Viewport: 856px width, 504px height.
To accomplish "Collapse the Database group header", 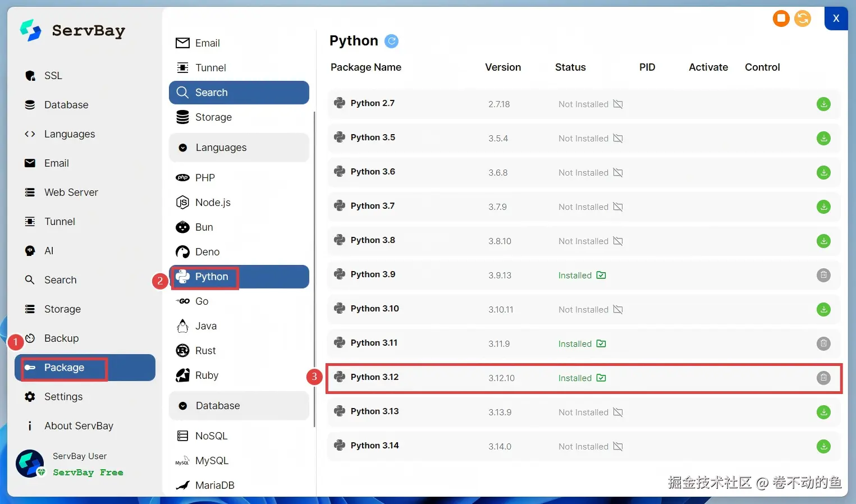I will [x=239, y=406].
